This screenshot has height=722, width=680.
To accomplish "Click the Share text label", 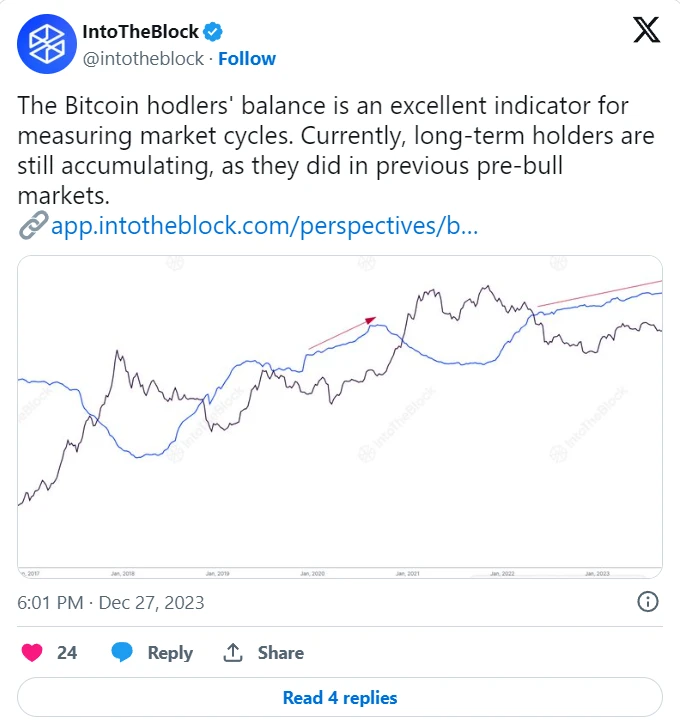I will (x=281, y=652).
